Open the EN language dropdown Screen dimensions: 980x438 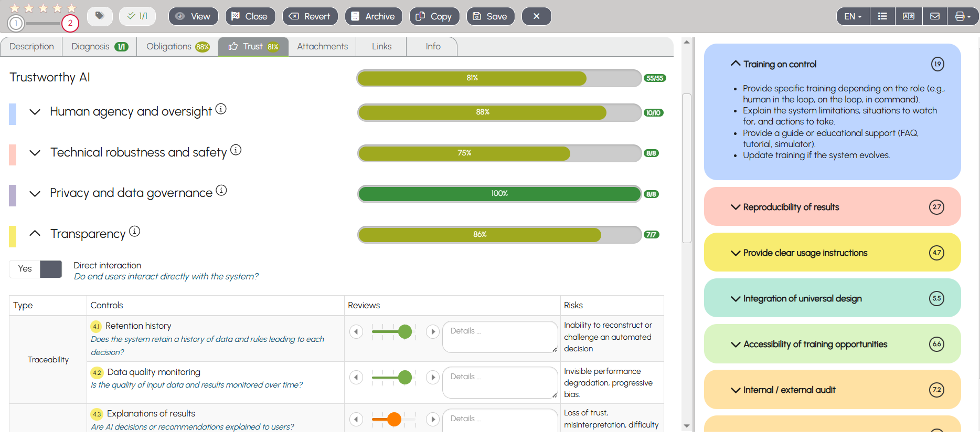pos(853,16)
